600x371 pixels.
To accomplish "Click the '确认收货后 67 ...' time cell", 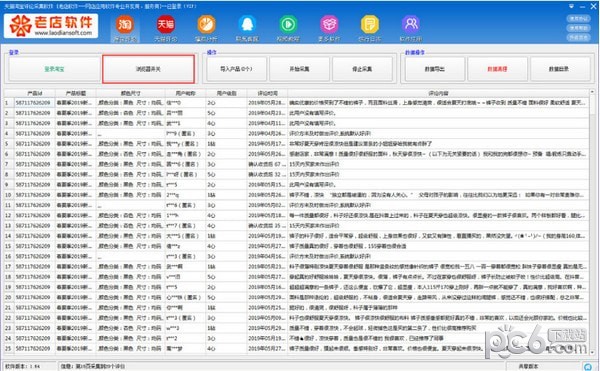I will [x=267, y=164].
